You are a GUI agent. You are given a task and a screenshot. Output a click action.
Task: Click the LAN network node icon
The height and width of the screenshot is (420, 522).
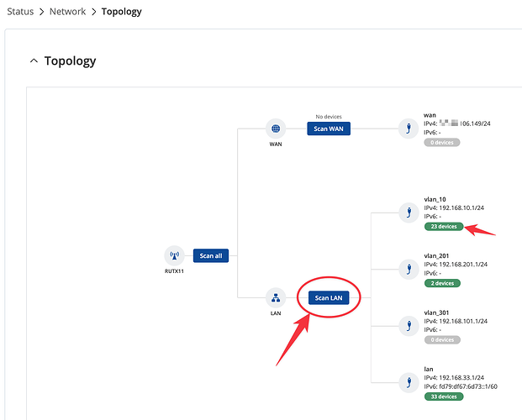pos(276,297)
